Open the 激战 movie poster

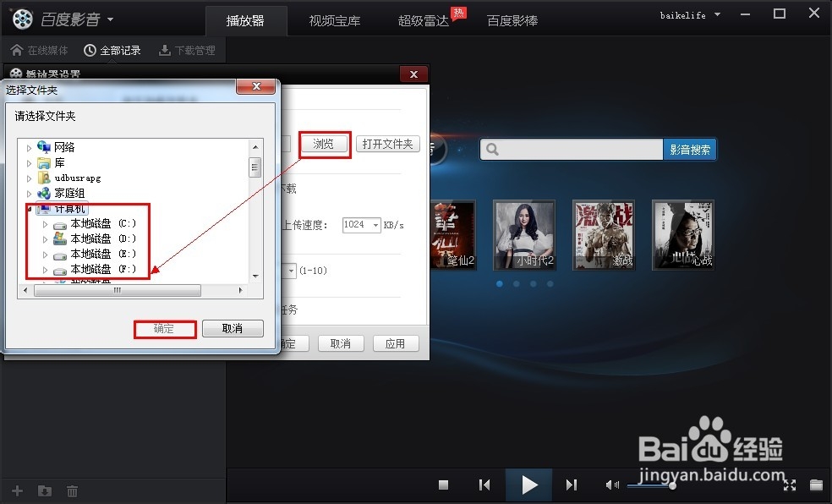tap(604, 235)
